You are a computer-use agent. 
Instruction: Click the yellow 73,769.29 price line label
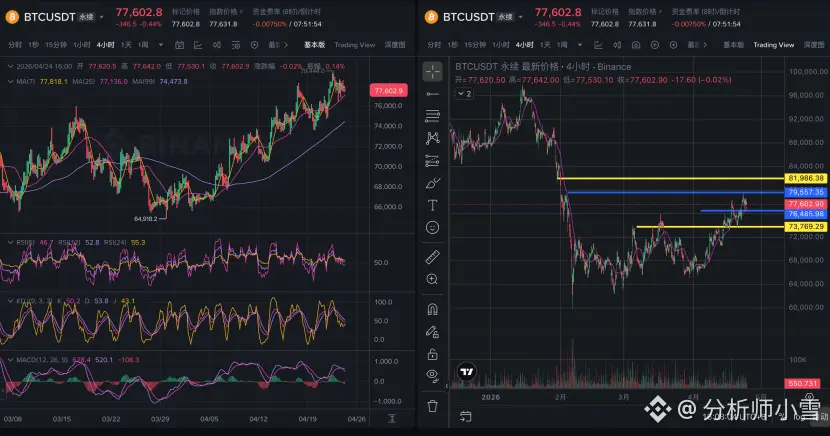[806, 226]
